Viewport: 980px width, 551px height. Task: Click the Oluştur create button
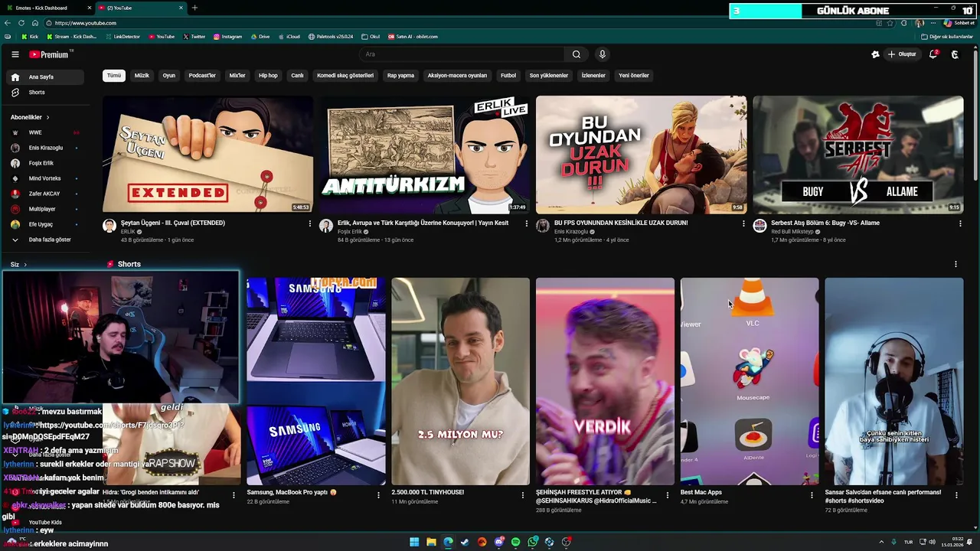(902, 54)
